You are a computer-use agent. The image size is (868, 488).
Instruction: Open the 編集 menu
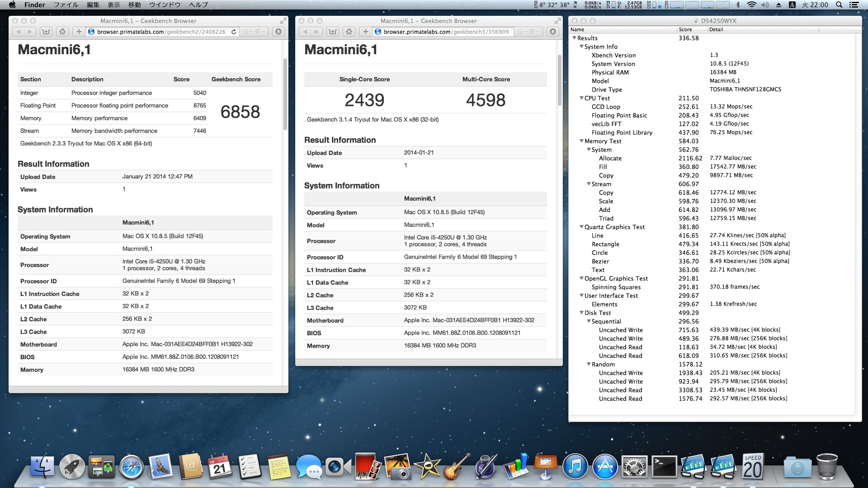click(x=93, y=5)
